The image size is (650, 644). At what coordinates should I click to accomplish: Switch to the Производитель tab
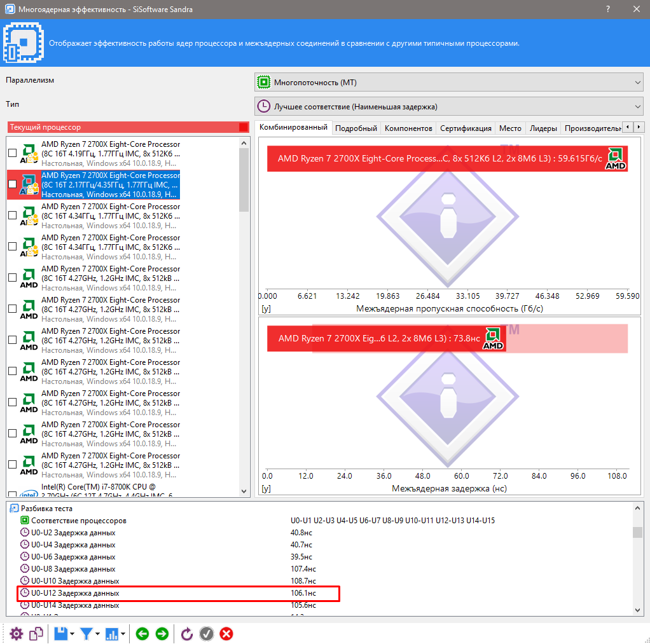coord(591,128)
